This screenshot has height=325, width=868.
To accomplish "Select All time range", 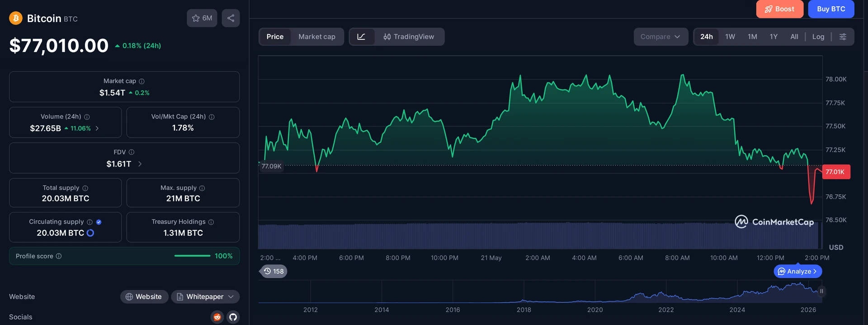I will 794,37.
